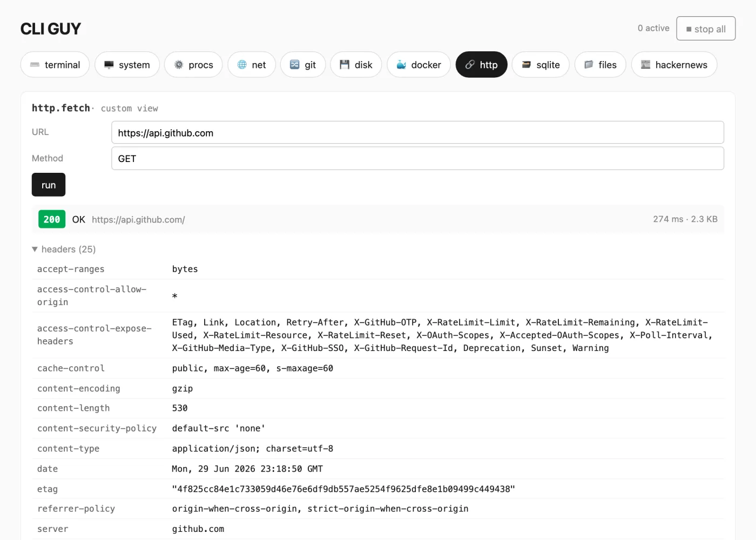Click the server header name

(x=53, y=529)
